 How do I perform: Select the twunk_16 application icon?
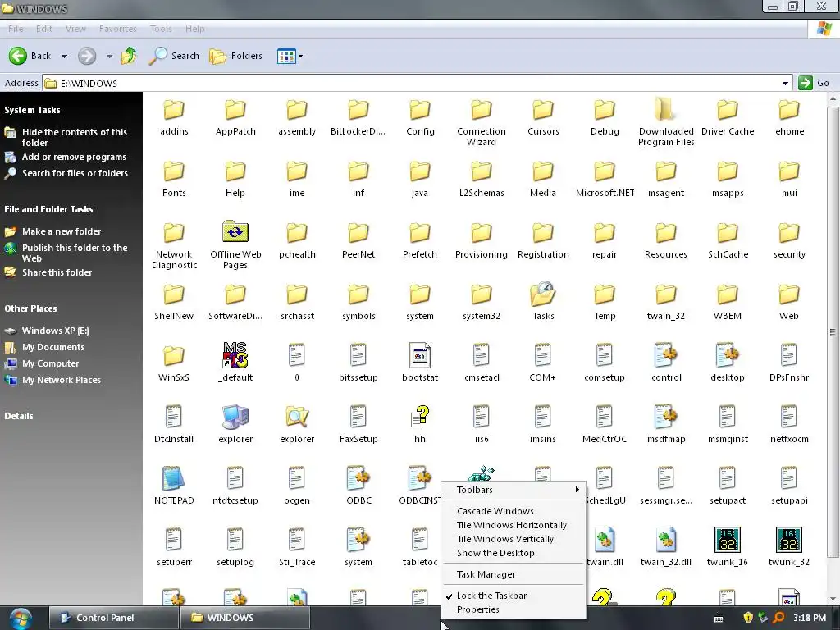click(728, 540)
